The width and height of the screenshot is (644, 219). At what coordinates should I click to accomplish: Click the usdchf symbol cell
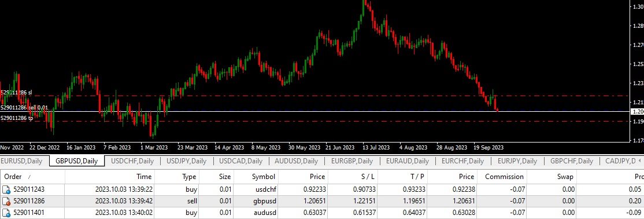[x=265, y=190]
